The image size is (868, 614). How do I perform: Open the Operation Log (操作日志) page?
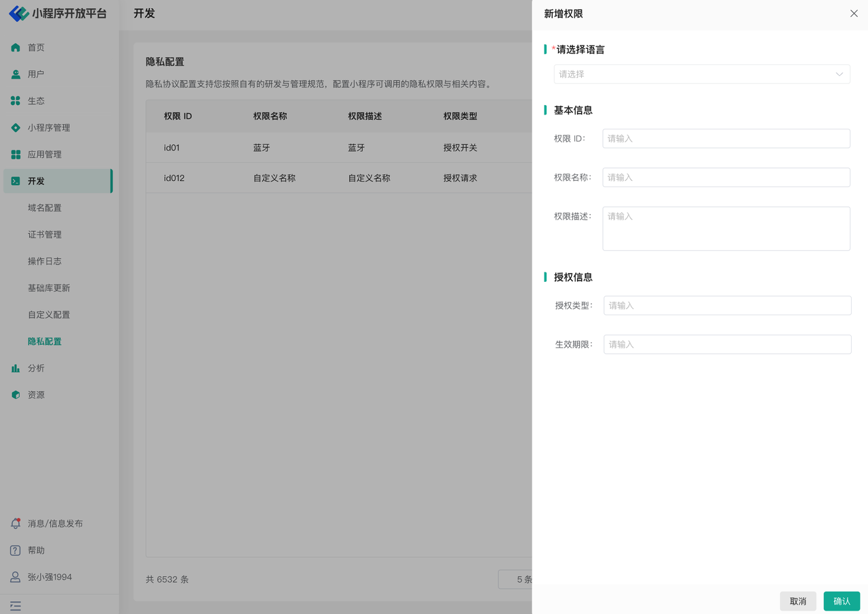coord(45,262)
